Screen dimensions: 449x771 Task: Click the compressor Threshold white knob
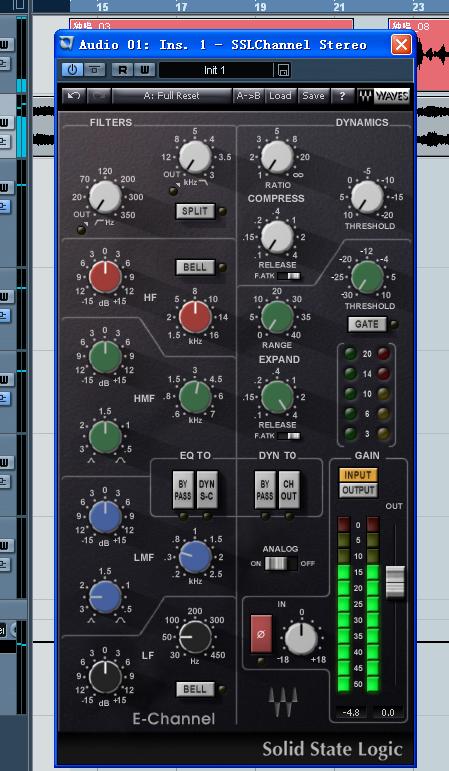coord(367,196)
